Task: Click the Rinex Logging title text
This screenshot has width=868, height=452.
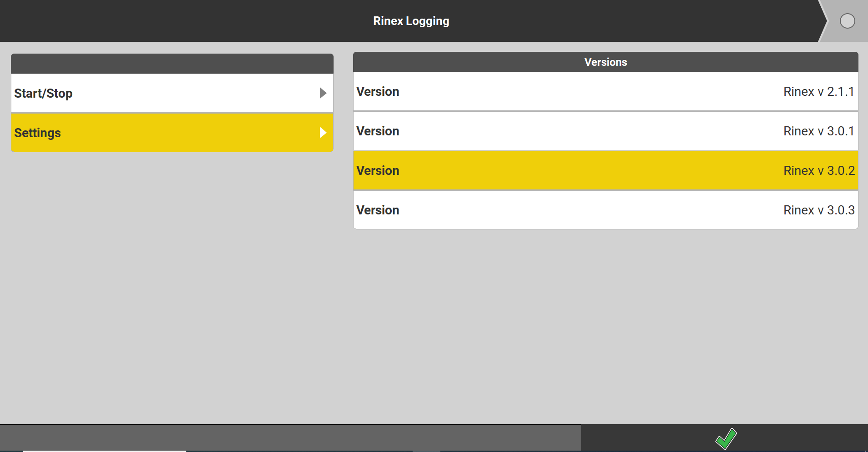Action: pos(411,21)
